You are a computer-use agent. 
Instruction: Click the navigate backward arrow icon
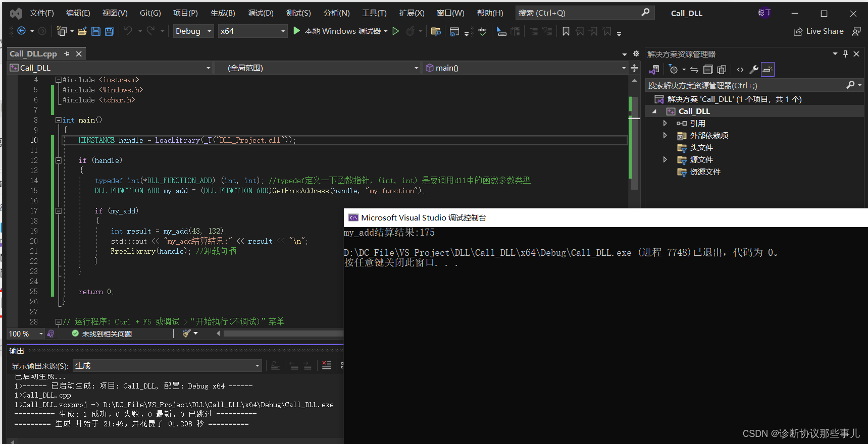coord(21,31)
